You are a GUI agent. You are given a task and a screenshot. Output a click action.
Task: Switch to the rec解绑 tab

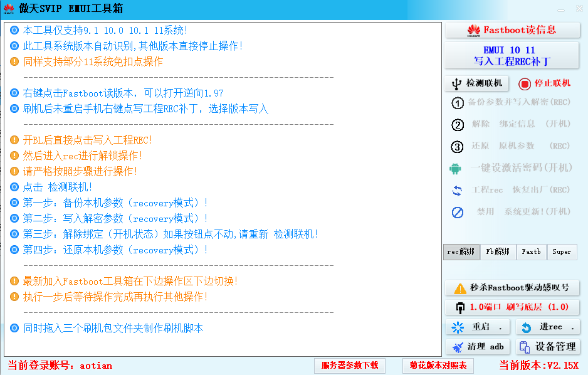point(461,252)
